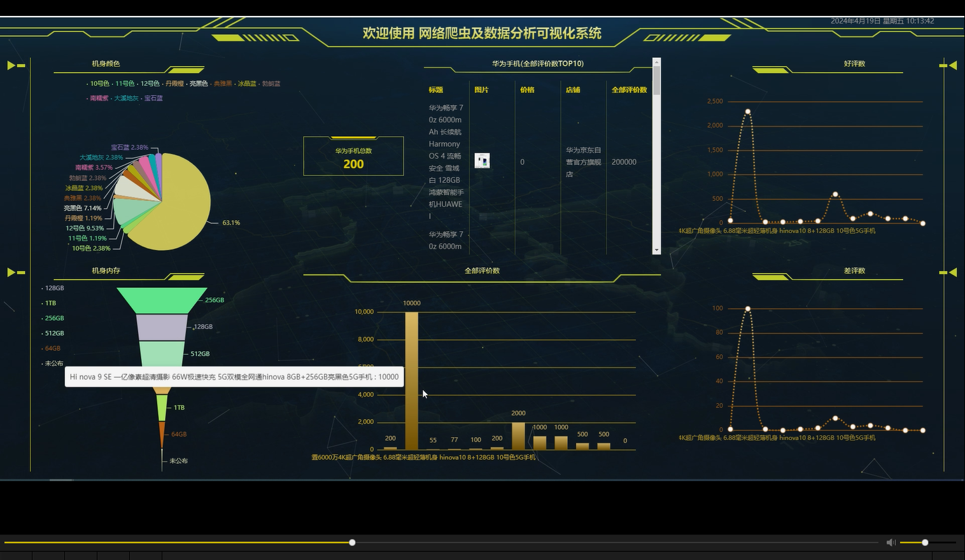The image size is (965, 560).
Task: Click the 店铺 column header
Action: 573,90
